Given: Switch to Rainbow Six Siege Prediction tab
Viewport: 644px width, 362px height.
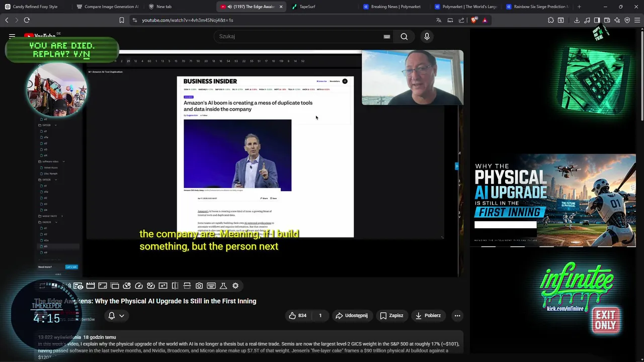Looking at the screenshot, I should click(x=538, y=7).
